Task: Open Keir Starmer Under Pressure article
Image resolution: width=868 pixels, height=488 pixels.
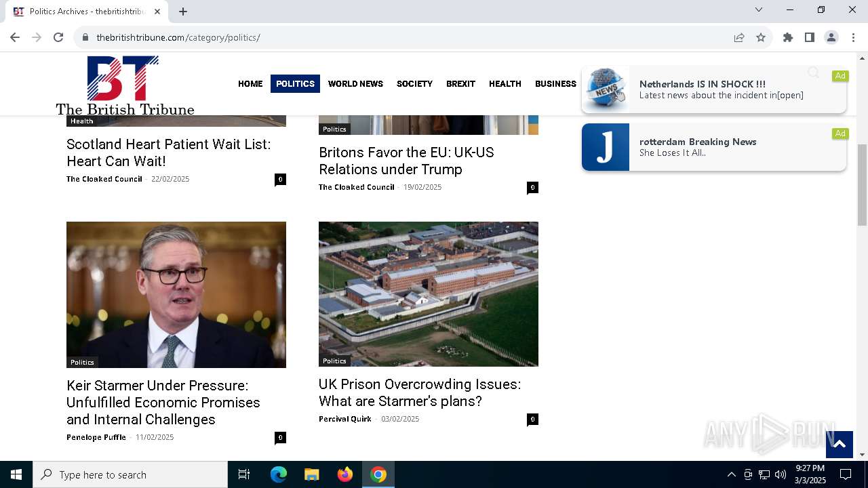Action: coord(163,403)
